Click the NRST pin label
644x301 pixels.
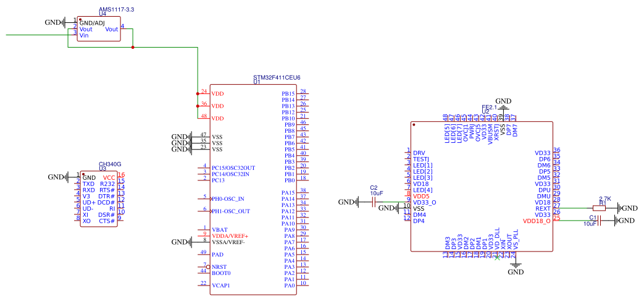(219, 267)
